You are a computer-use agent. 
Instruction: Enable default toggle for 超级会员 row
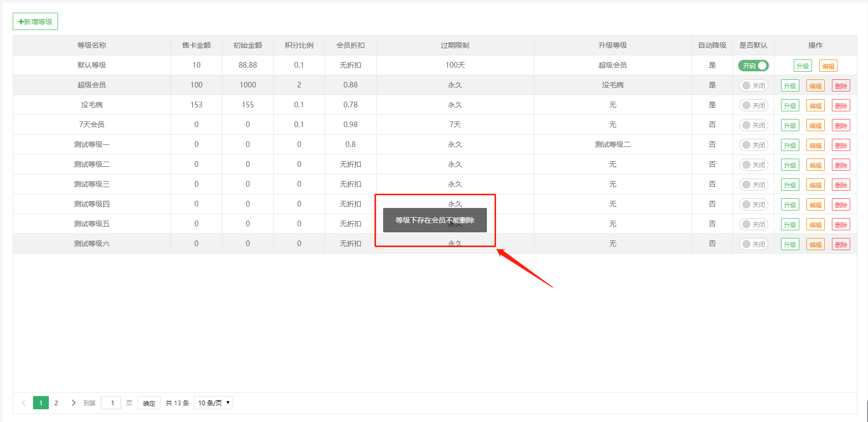coord(753,85)
